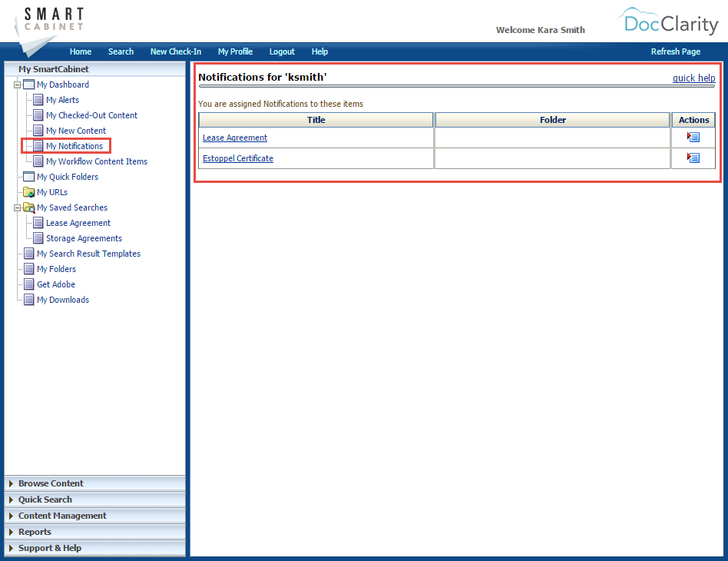The image size is (728, 561).
Task: Open the quick help link
Action: click(x=693, y=78)
